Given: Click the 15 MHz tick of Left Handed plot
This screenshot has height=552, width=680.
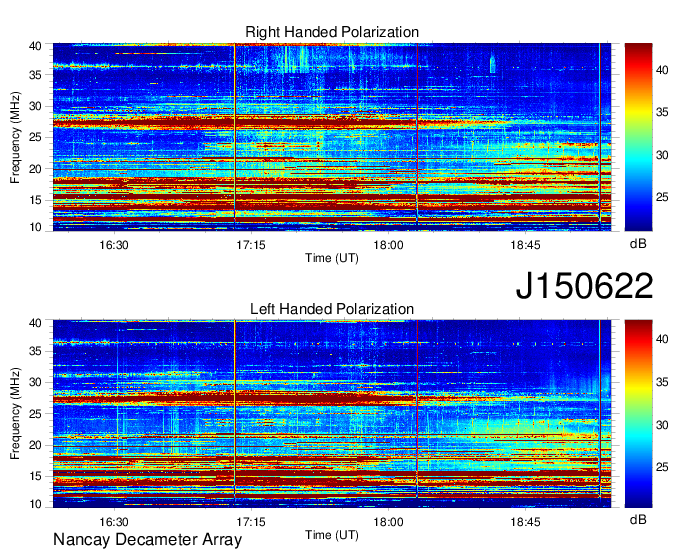Looking at the screenshot, I should 35,477.
